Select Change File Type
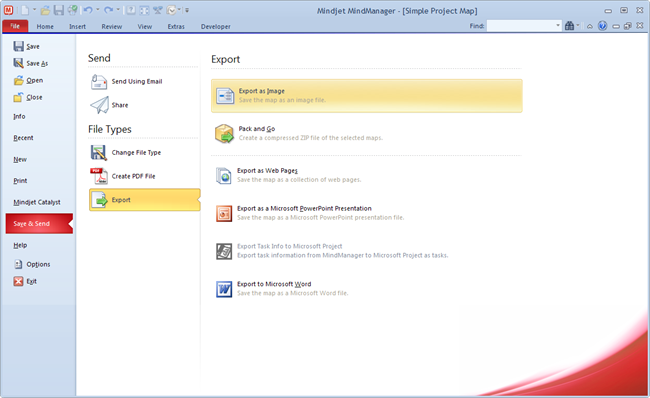The height and width of the screenshot is (398, 650). tap(126, 153)
